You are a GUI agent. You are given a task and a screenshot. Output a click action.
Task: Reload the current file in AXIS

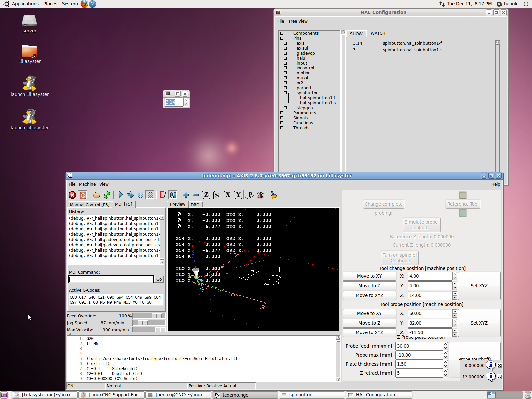(107, 195)
